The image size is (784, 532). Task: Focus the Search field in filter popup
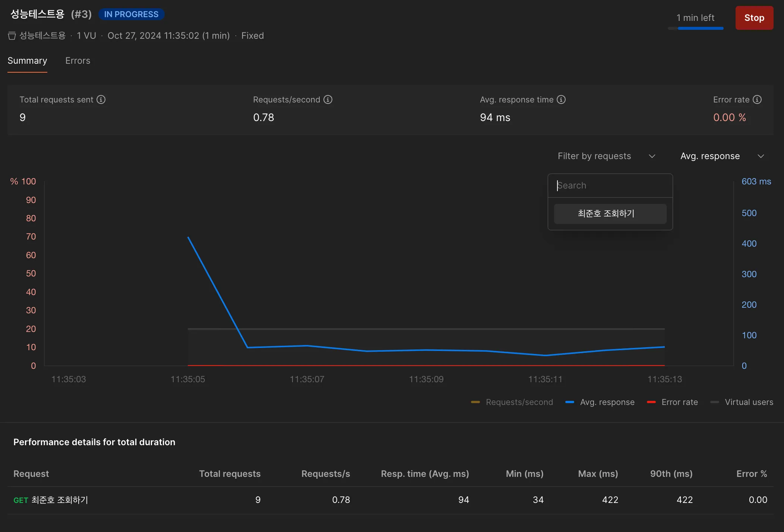click(x=610, y=186)
